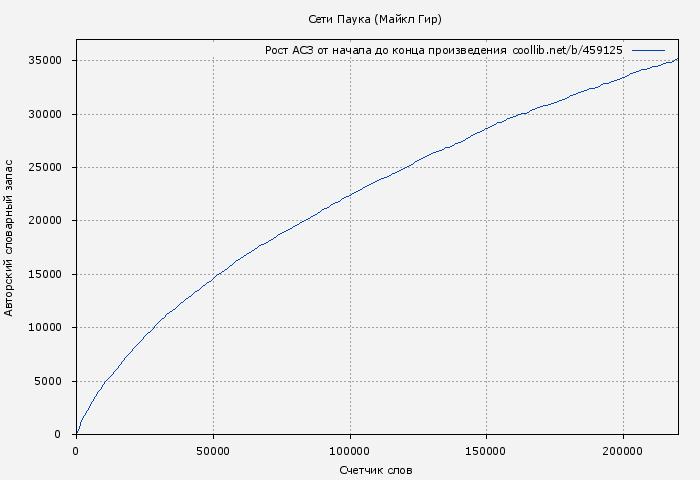Select the "Авторский словарный запас" vertical axis label
This screenshot has width=700, height=480.
tap(10, 237)
